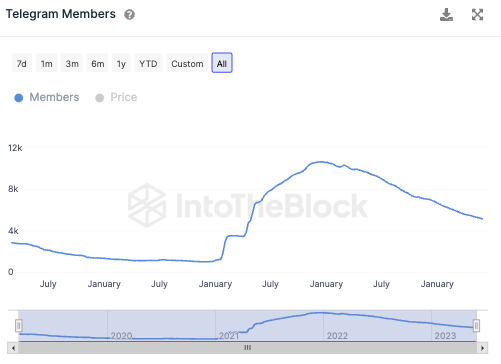Toggle the Price series legend
501x364 pixels.
pyautogui.click(x=116, y=97)
